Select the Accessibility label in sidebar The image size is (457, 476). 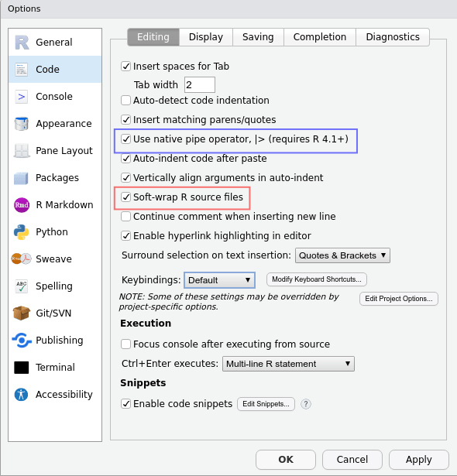[x=64, y=394]
